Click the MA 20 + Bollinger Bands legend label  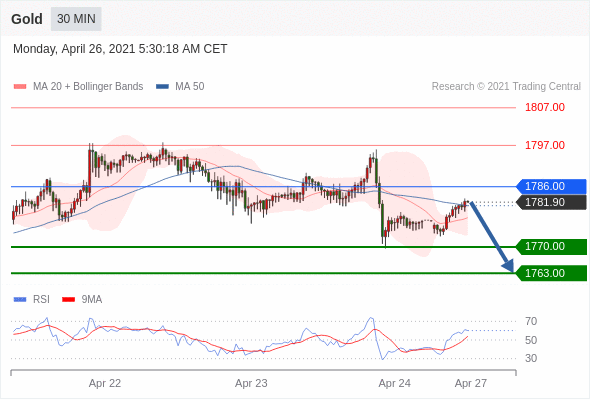coord(88,87)
